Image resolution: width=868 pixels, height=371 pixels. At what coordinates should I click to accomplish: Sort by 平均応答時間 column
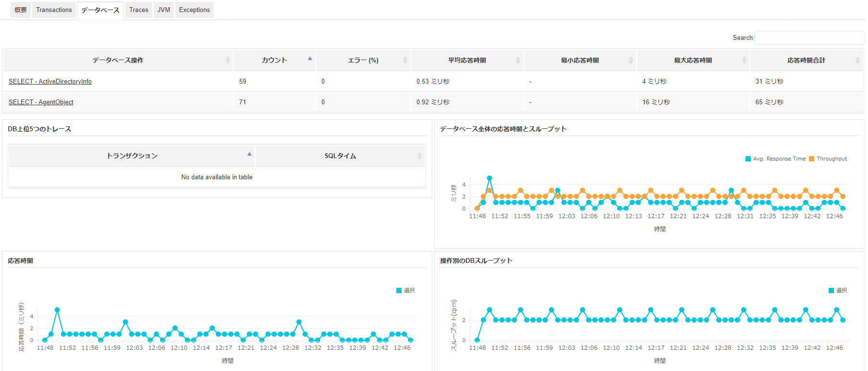(x=467, y=60)
